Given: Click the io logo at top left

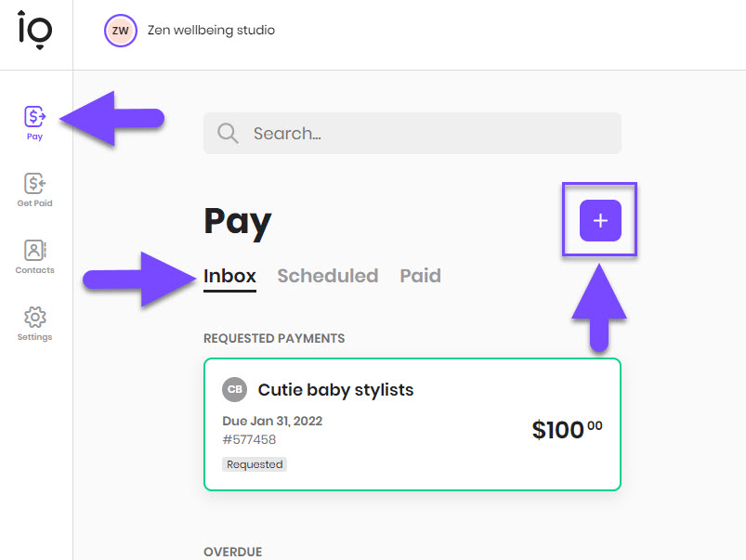Looking at the screenshot, I should point(34,28).
